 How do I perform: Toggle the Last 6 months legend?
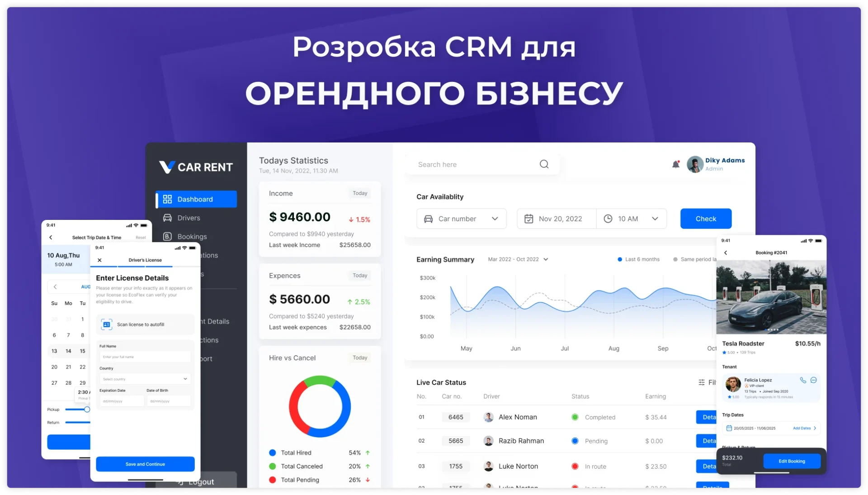click(x=638, y=259)
